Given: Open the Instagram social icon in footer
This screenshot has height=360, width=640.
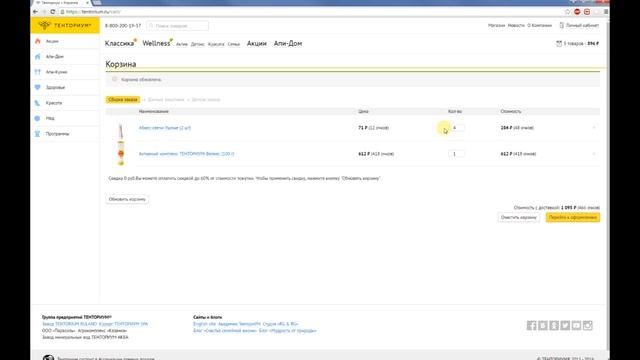Looking at the screenshot, I should click(587, 325).
